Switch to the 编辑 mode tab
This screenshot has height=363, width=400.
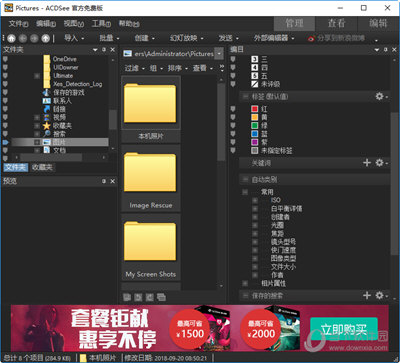(378, 23)
